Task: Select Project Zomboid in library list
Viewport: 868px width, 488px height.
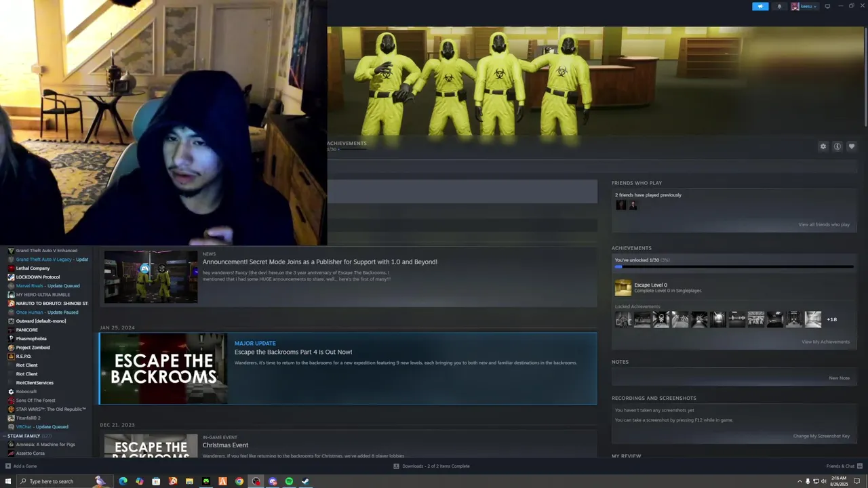Action: click(33, 348)
